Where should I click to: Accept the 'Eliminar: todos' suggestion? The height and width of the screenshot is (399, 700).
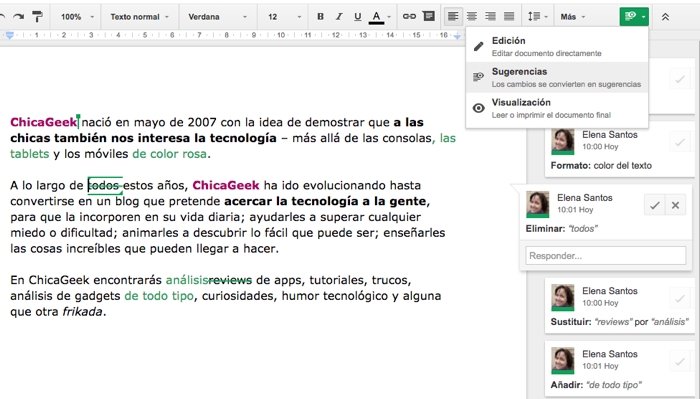(x=654, y=205)
